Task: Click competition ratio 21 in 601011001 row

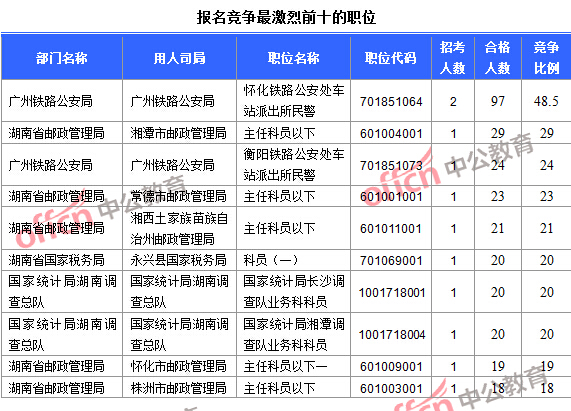Action: click(547, 229)
